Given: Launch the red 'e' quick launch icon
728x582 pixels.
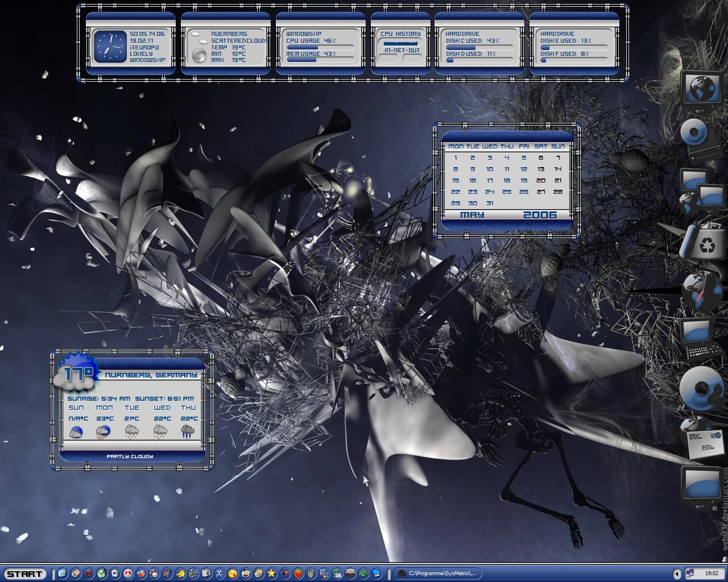Looking at the screenshot, I should point(89,573).
